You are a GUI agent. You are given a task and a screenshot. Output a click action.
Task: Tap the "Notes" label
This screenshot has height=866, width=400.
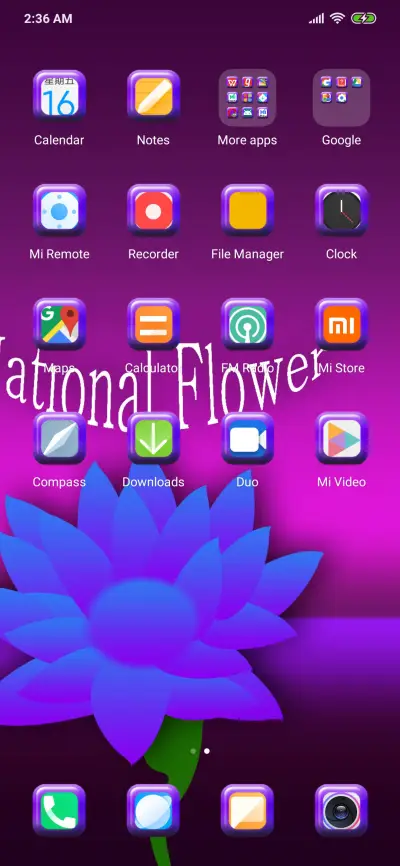153,140
